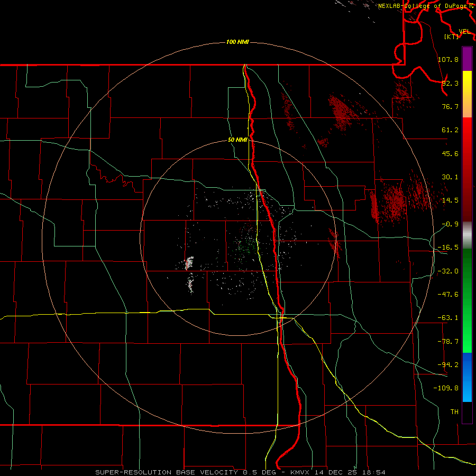The height and width of the screenshot is (476, 476).
Task: Click the -109.8 legend value
Action: point(446,388)
